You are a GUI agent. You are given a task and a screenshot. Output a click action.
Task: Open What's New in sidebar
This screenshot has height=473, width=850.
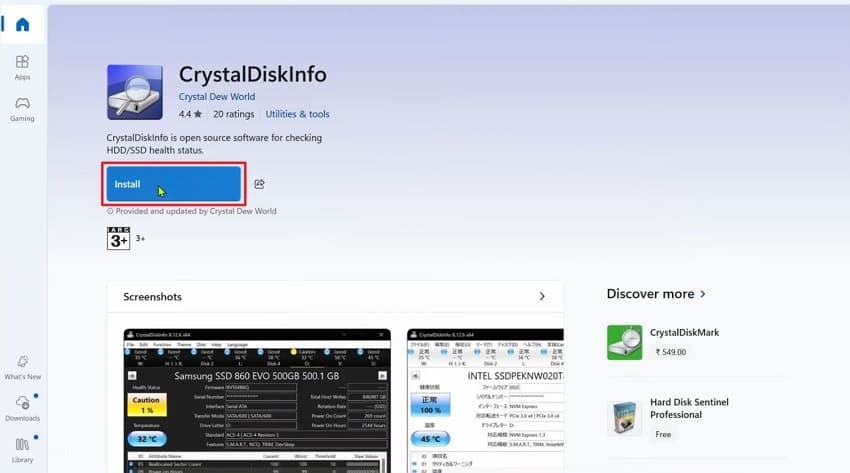pyautogui.click(x=22, y=367)
